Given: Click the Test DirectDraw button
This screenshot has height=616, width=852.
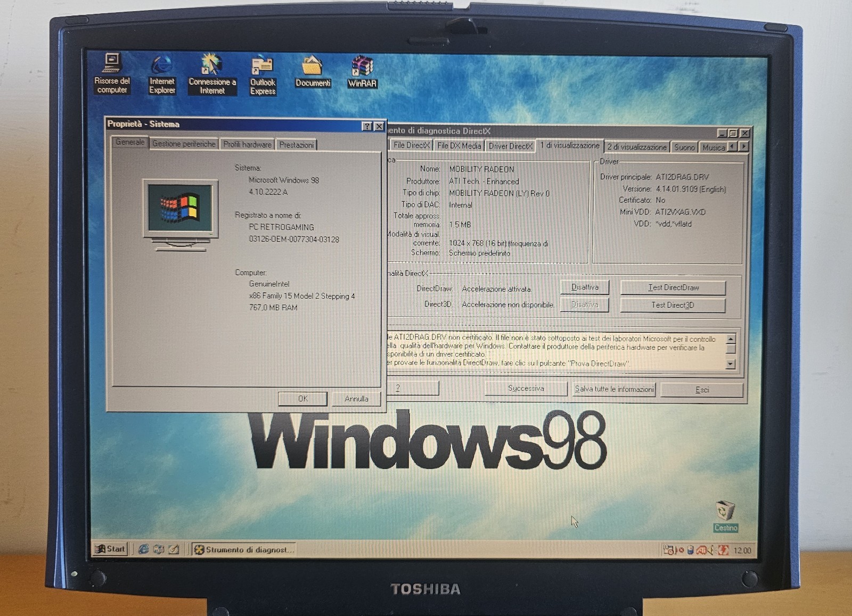Looking at the screenshot, I should (x=673, y=288).
